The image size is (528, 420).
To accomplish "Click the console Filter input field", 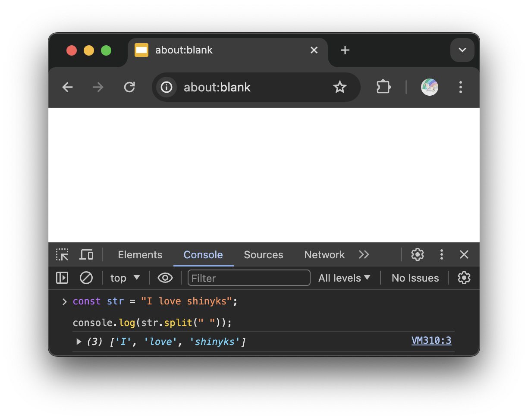I will coord(249,278).
